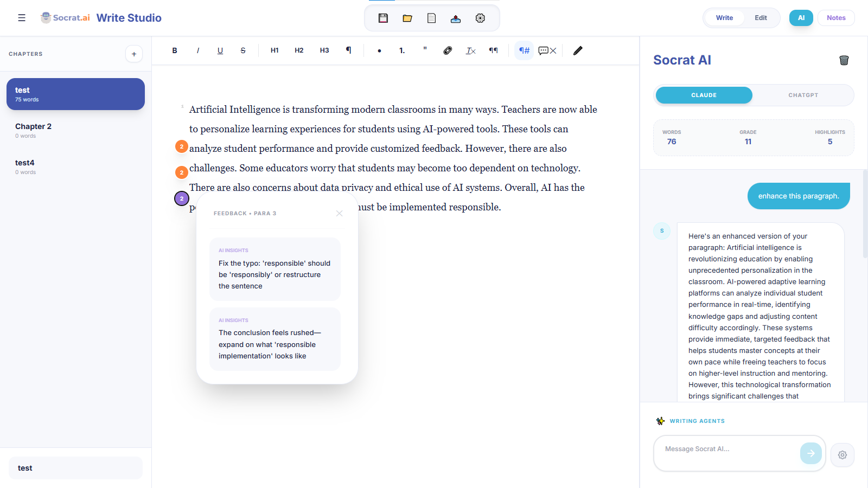
Task: Click the save floppy disk icon
Action: point(383,18)
